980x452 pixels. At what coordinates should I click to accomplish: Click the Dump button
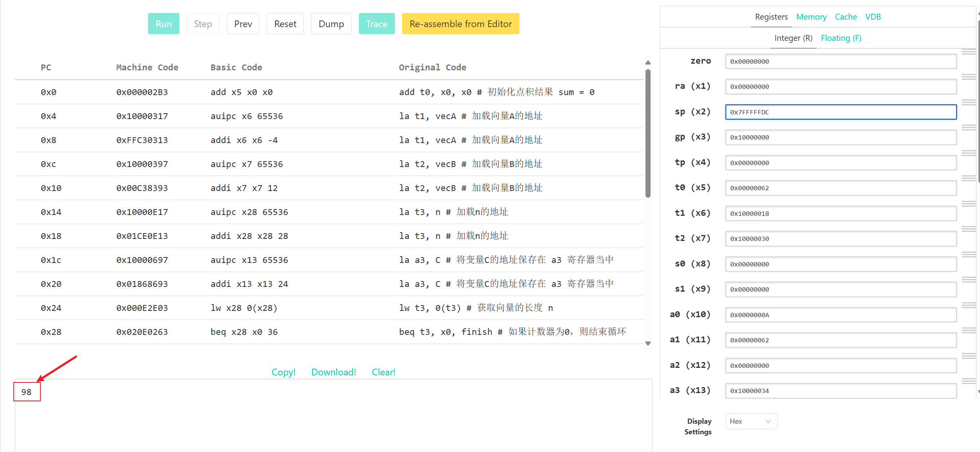tap(331, 24)
